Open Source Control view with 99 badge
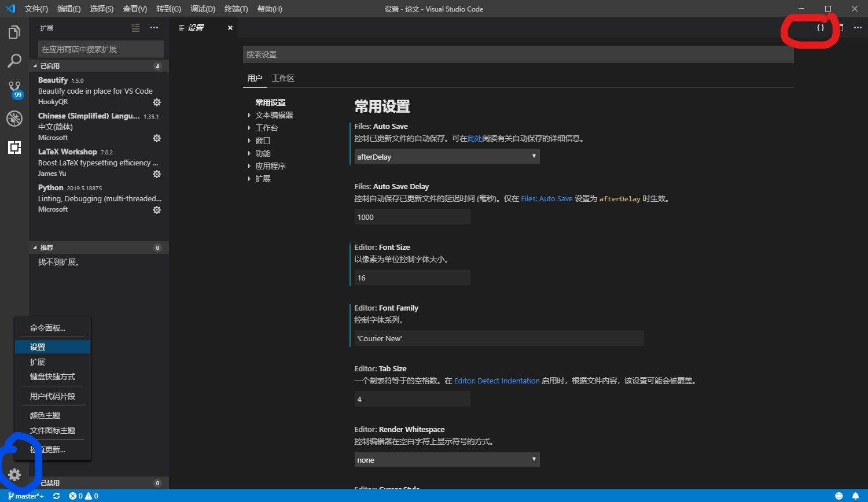Screen dimensions: 868x502 (14, 90)
